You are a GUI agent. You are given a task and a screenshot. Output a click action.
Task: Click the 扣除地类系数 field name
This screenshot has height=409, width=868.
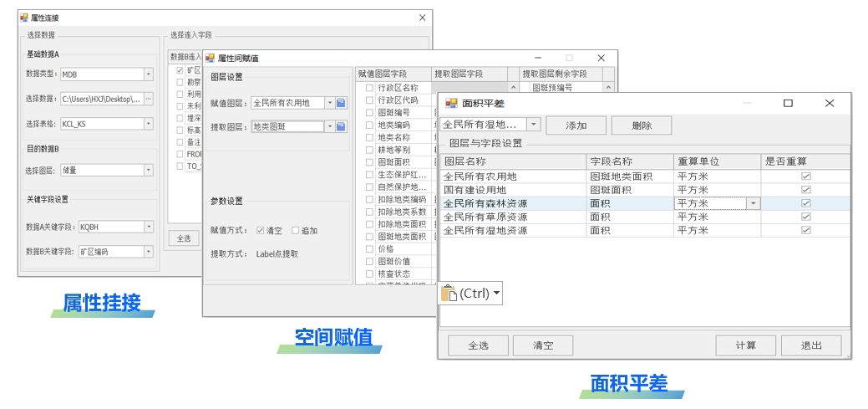click(402, 212)
